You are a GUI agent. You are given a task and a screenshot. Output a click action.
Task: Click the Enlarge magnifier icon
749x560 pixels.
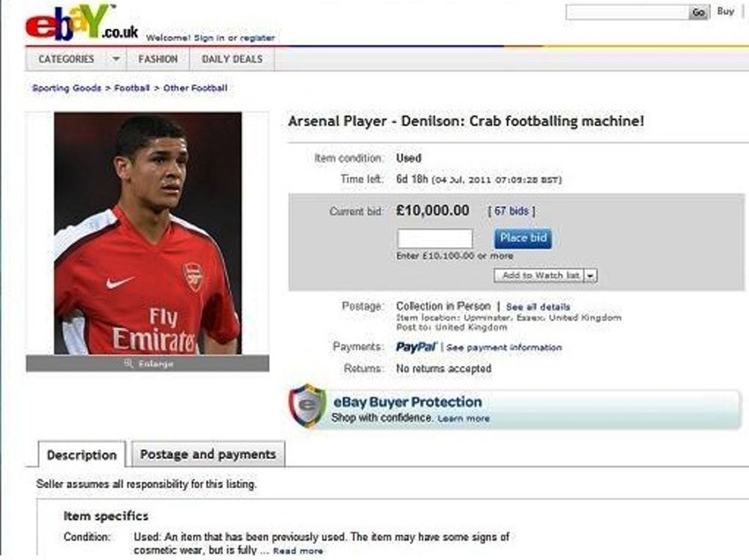(x=128, y=364)
